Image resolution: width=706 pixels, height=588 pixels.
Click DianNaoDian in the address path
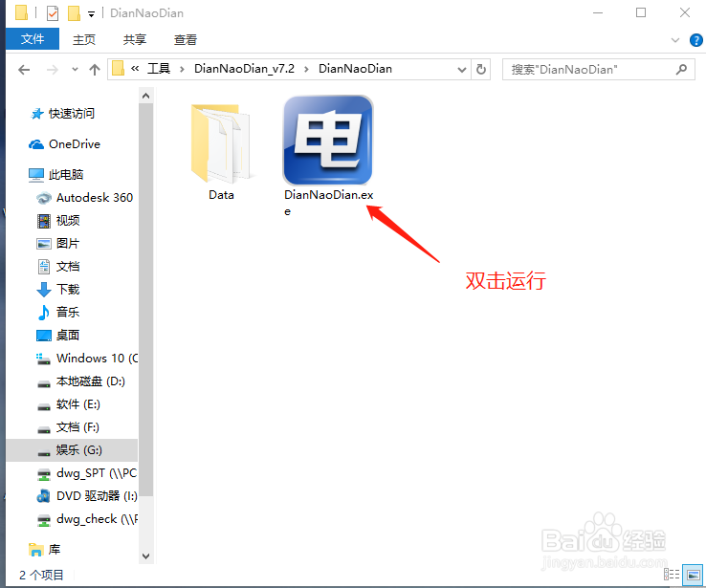pos(355,69)
